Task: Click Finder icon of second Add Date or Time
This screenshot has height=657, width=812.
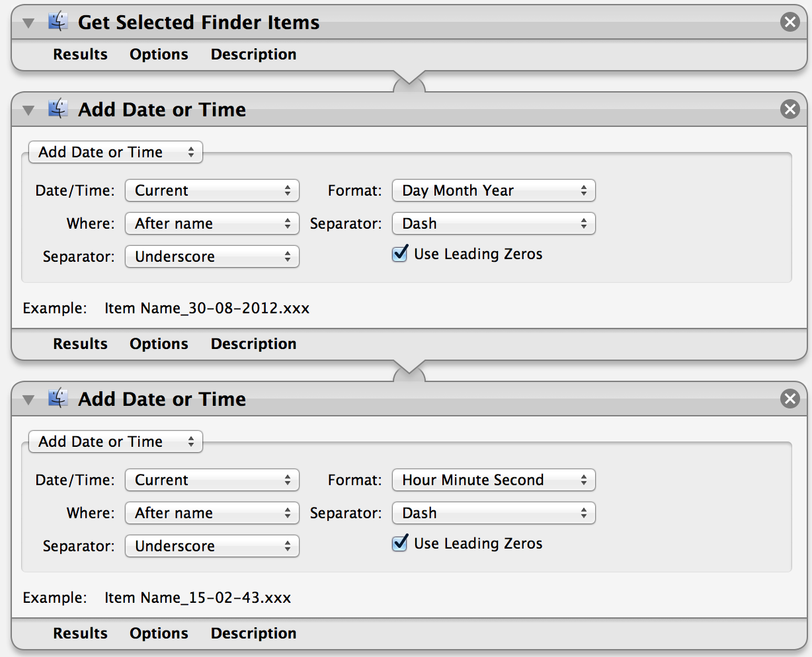Action: 58,399
